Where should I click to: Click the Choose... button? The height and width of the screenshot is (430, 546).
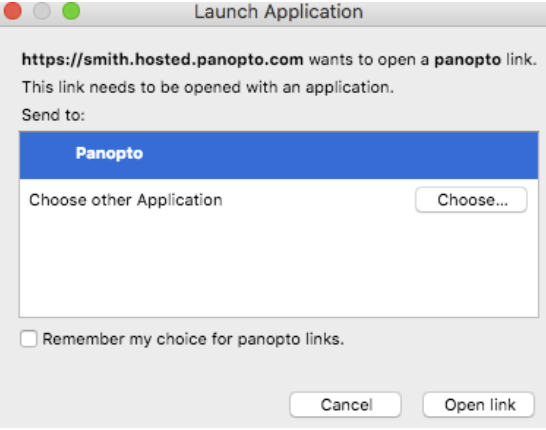click(471, 200)
